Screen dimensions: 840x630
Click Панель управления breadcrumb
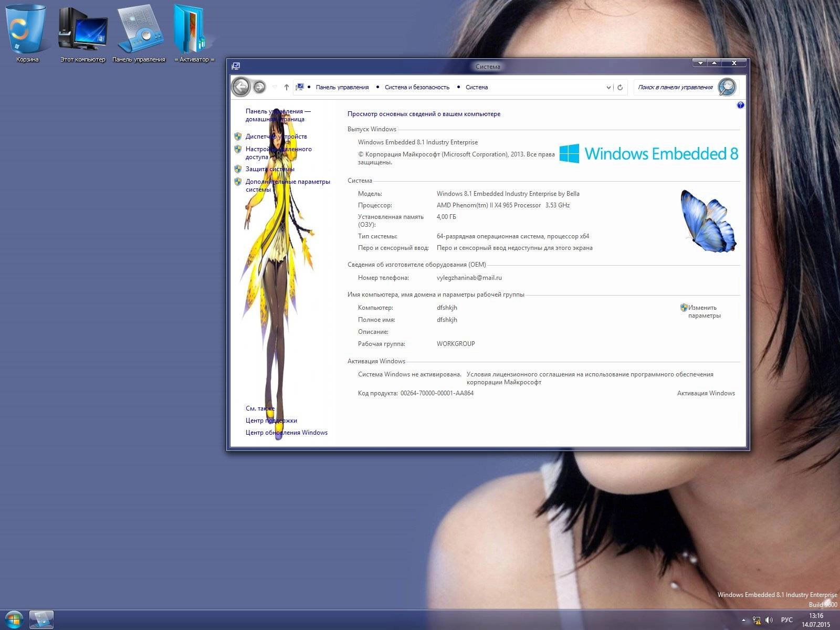(x=342, y=87)
